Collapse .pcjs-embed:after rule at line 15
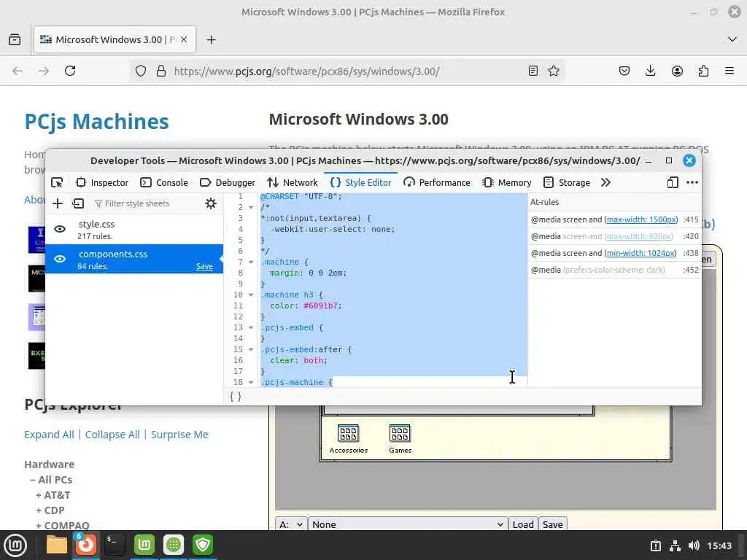The width and height of the screenshot is (747, 560). (251, 350)
